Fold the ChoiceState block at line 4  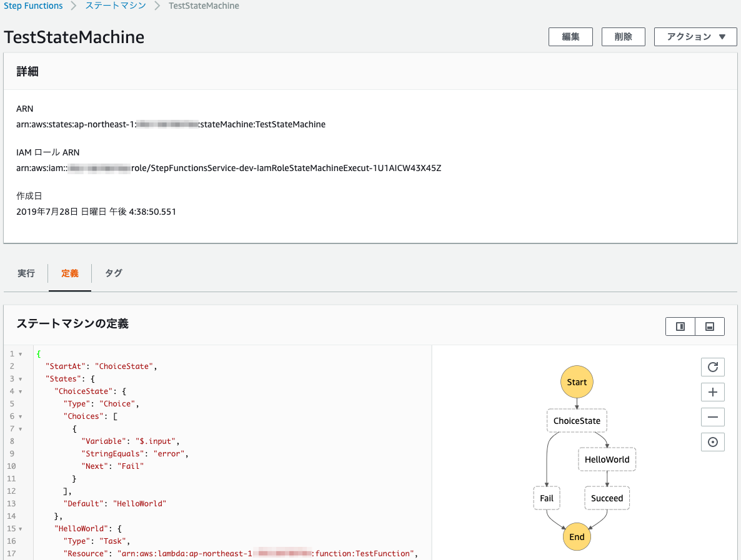pos(20,391)
